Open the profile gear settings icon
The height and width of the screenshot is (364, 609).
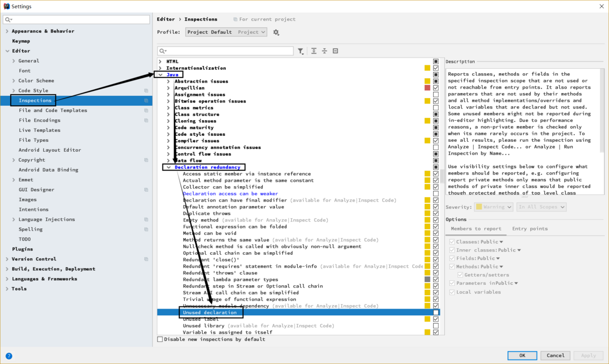276,32
